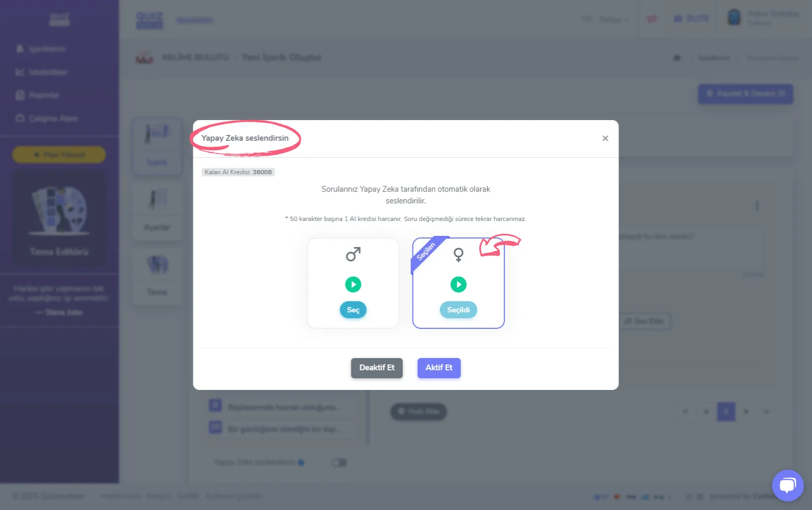812x510 pixels.
Task: Click the Kalan AI Kredisi badge
Action: point(238,172)
